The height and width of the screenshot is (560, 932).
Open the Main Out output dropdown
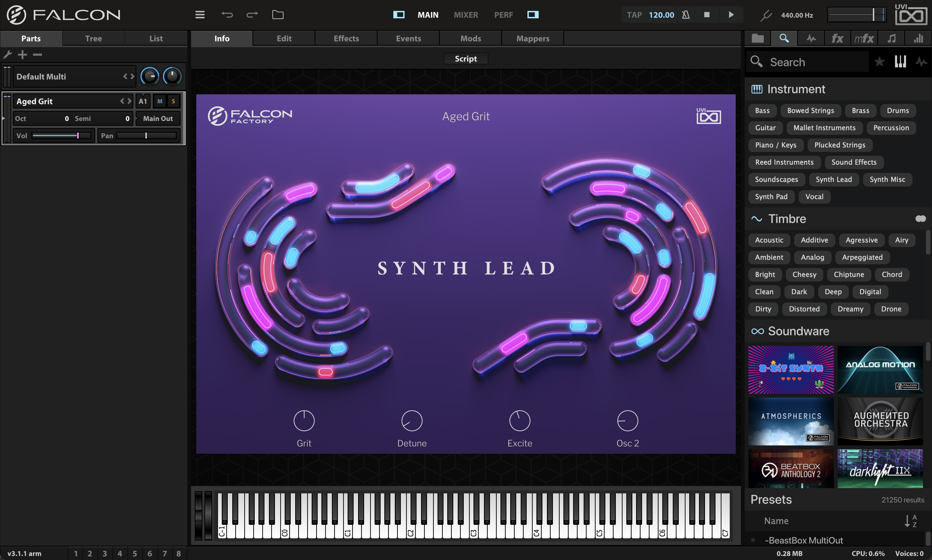(158, 119)
